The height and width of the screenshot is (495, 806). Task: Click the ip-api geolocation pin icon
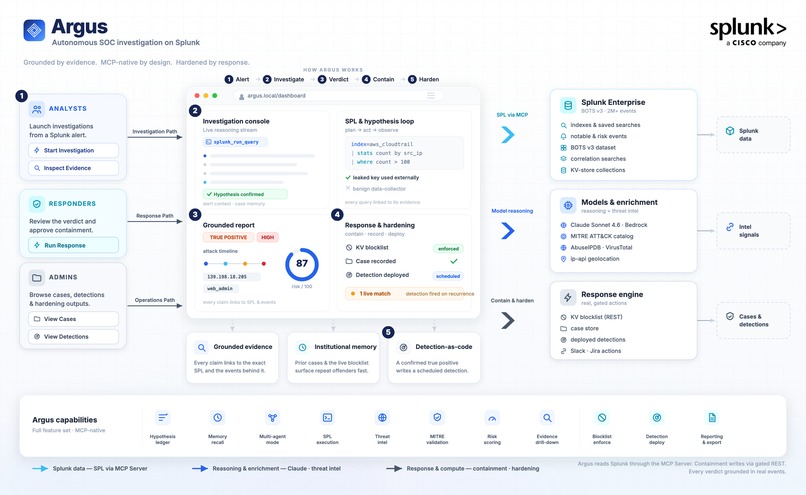(563, 259)
